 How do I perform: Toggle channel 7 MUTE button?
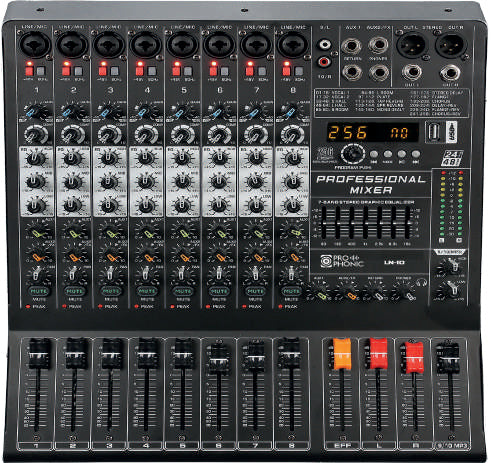[255, 291]
